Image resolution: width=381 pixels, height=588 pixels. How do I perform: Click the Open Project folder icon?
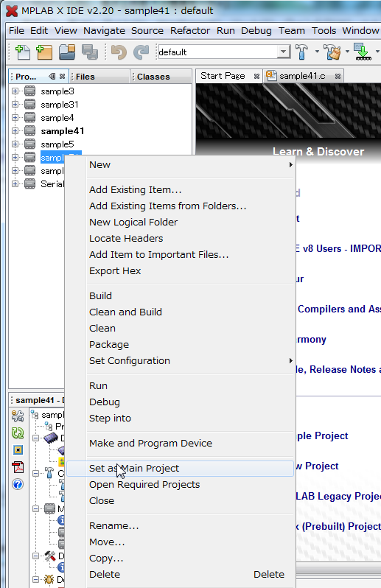point(67,52)
